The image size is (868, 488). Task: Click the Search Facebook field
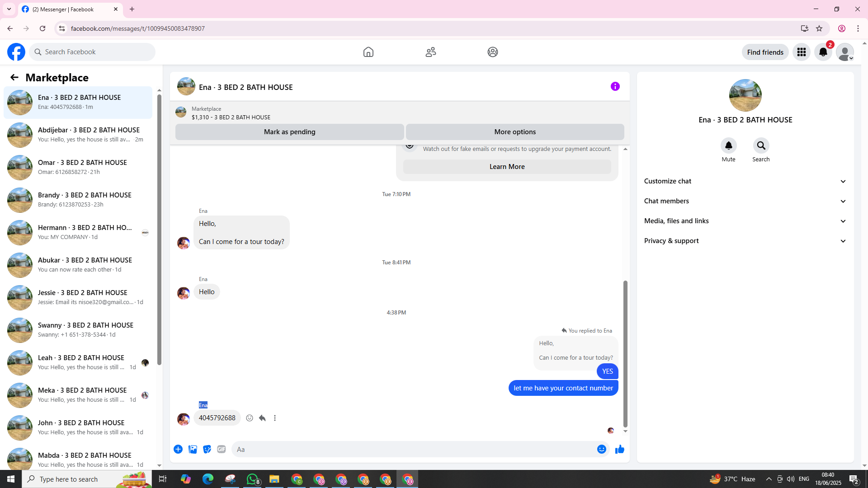[92, 52]
